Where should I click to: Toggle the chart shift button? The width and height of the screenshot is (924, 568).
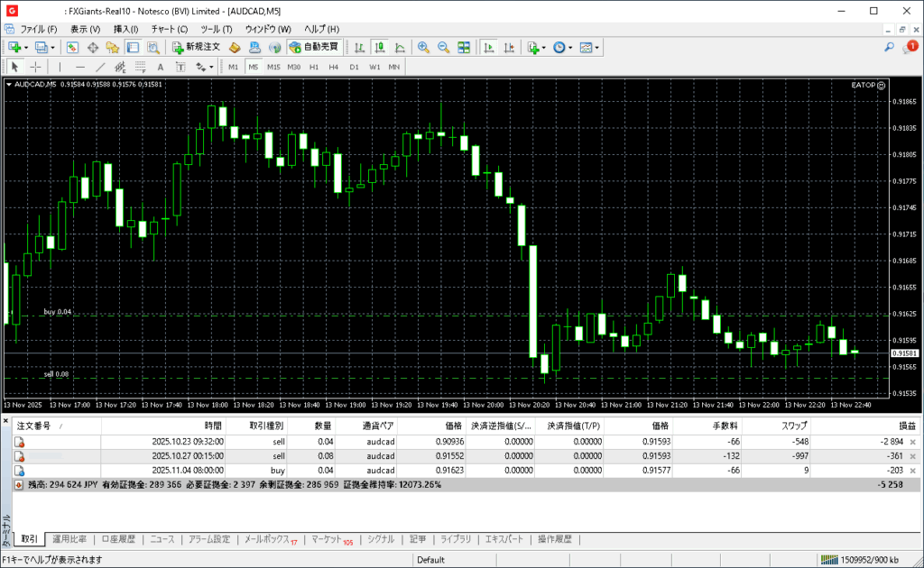(x=509, y=47)
